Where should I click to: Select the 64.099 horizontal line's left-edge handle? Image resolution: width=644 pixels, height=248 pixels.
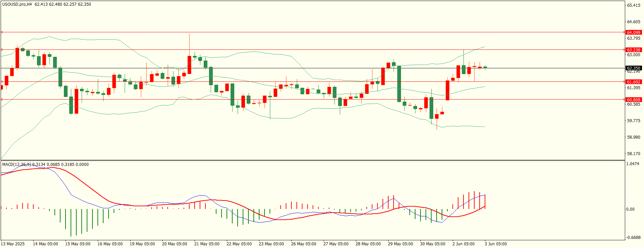click(2, 32)
